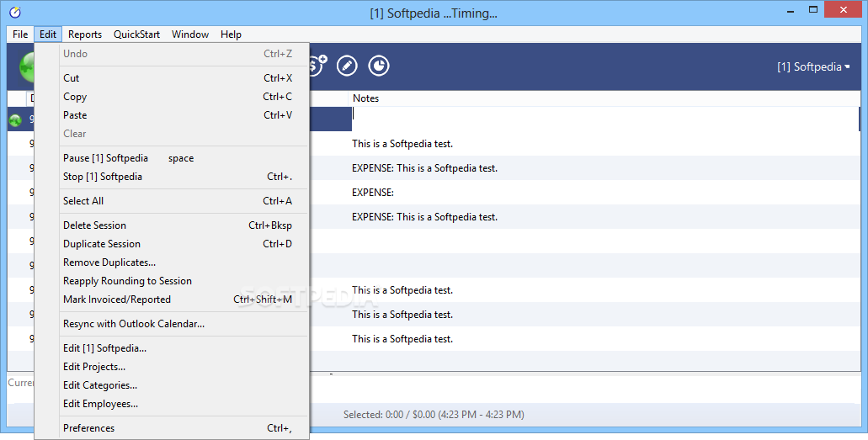
Task: Select first 'This is a Softpedia test.' note
Action: point(402,144)
